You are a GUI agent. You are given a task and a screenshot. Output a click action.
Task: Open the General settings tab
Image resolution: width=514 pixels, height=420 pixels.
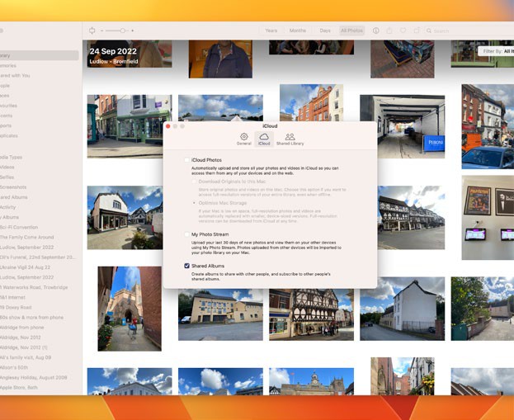(243, 139)
